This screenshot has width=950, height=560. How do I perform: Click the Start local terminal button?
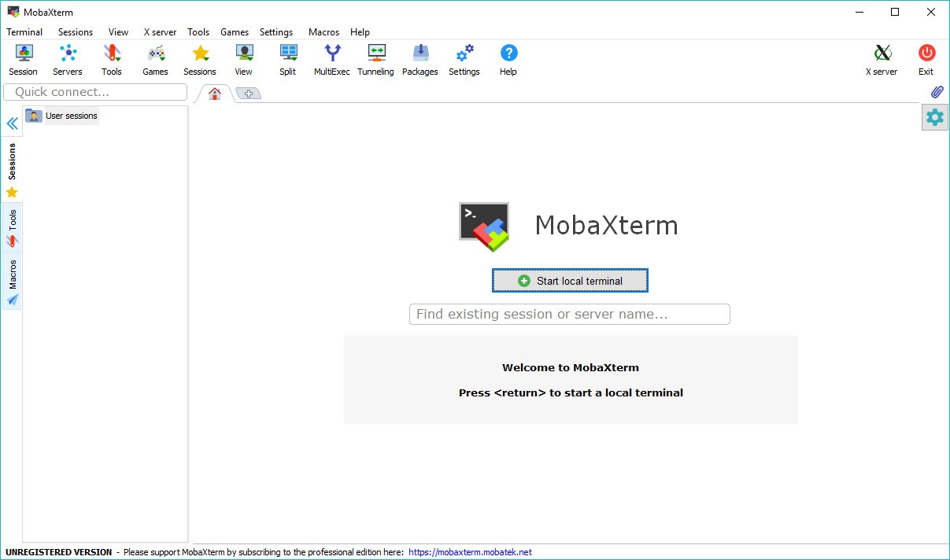tap(570, 281)
